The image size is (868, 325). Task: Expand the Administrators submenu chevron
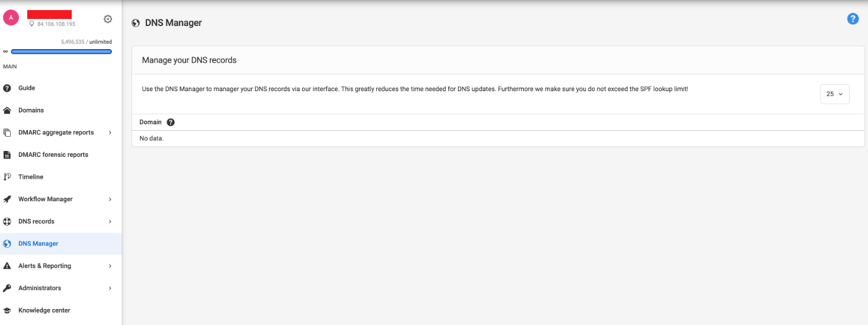coord(110,288)
